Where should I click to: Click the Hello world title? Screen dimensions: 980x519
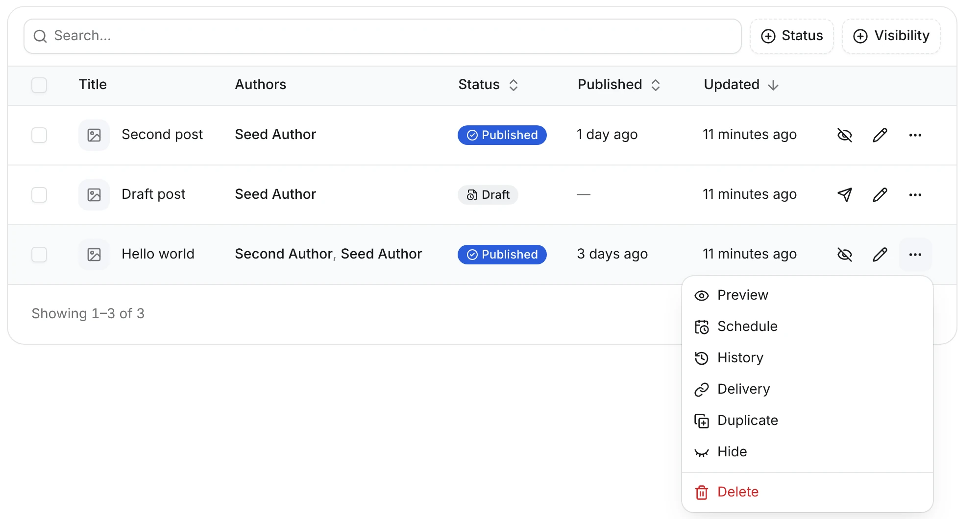[x=158, y=254]
